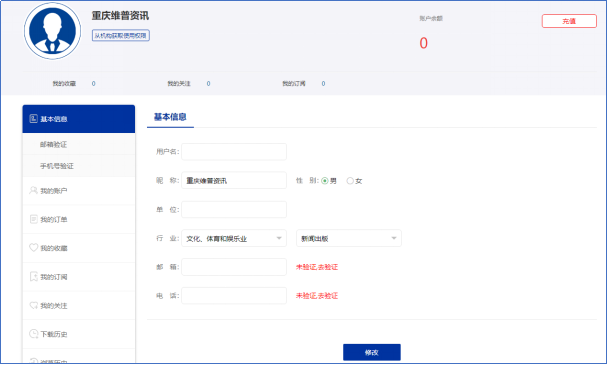Image resolution: width=607 pixels, height=365 pixels.
Task: Click the 我的收藏 heart icon
Action: click(x=34, y=248)
